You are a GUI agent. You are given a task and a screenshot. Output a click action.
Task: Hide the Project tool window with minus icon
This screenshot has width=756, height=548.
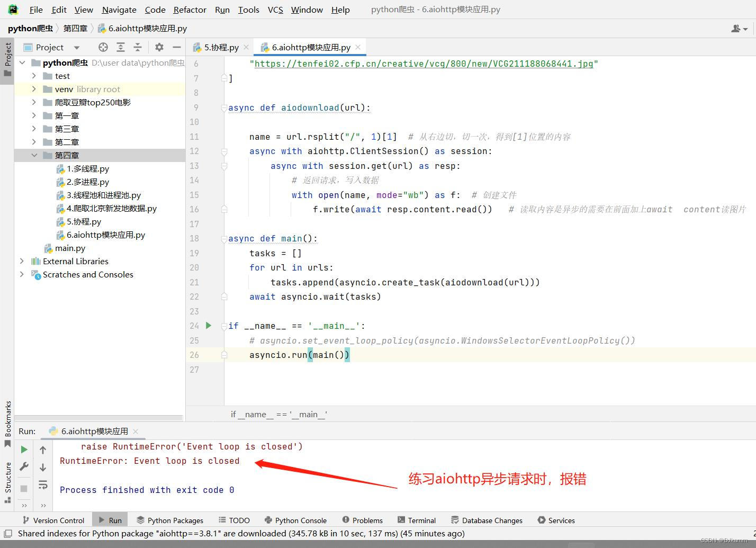(x=177, y=47)
